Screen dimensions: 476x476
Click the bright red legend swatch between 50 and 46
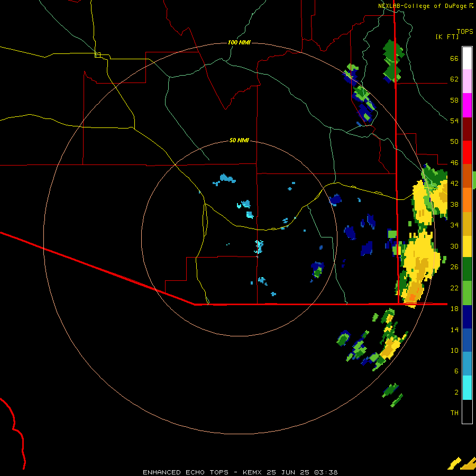coord(467,152)
